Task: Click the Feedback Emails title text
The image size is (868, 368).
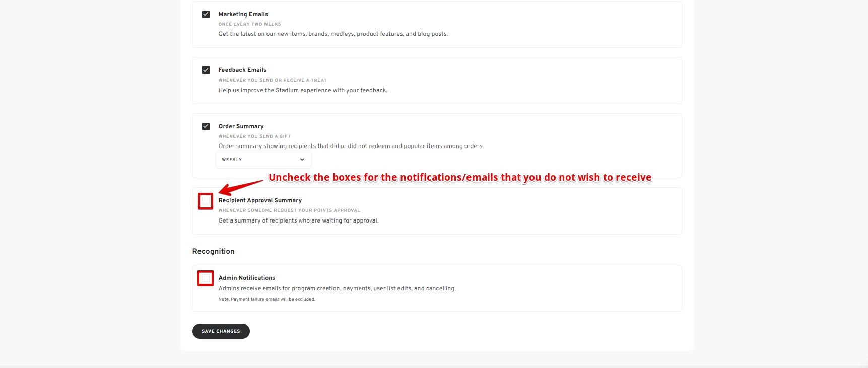Action: (242, 70)
